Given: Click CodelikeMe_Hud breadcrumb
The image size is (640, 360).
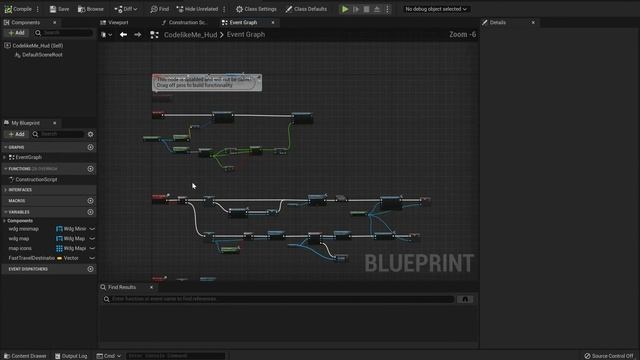Looking at the screenshot, I should tap(190, 35).
